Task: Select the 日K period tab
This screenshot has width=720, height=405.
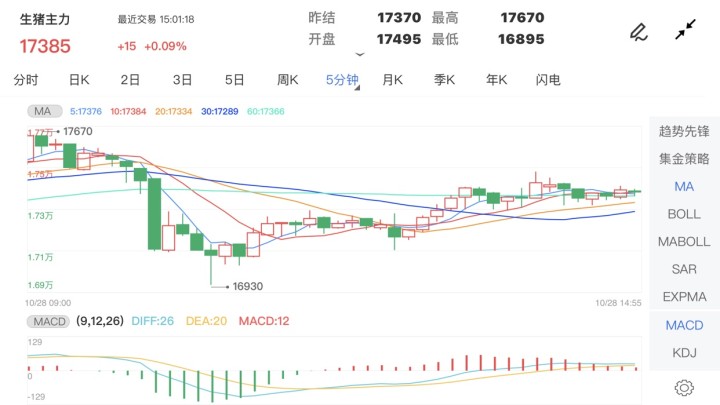Action: [x=79, y=80]
